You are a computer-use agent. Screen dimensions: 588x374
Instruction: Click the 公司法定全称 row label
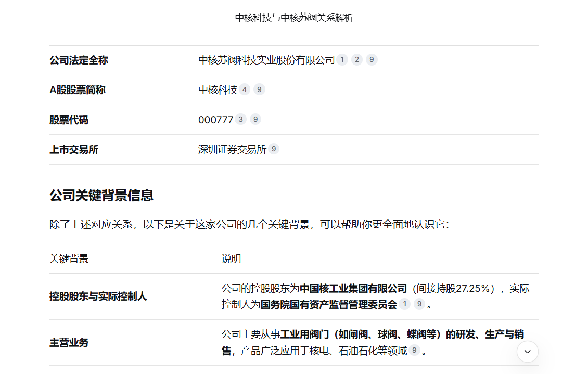click(x=79, y=60)
